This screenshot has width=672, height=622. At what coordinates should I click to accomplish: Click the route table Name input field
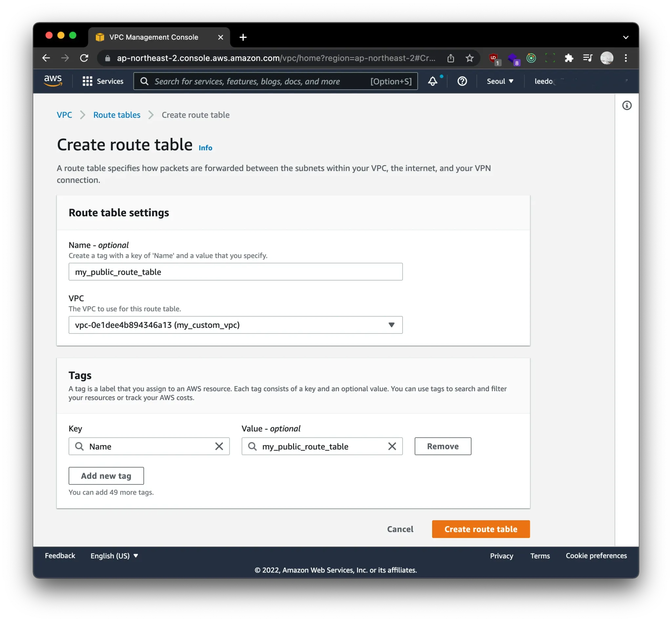pyautogui.click(x=235, y=272)
